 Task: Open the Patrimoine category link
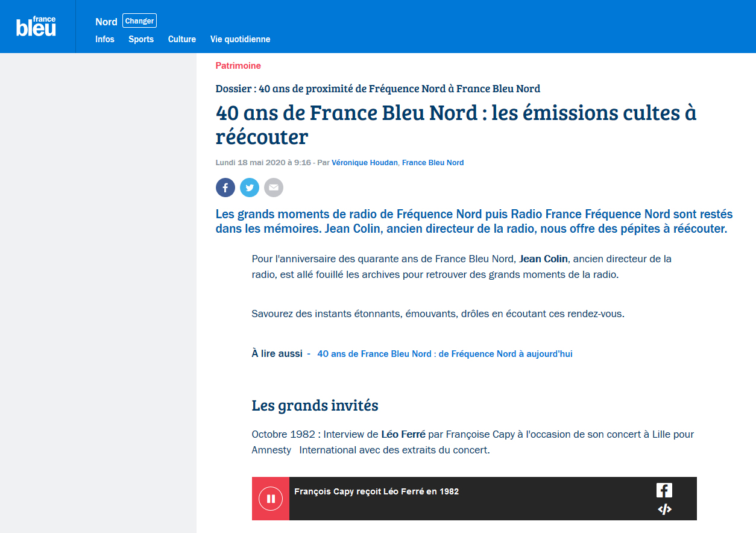(238, 66)
